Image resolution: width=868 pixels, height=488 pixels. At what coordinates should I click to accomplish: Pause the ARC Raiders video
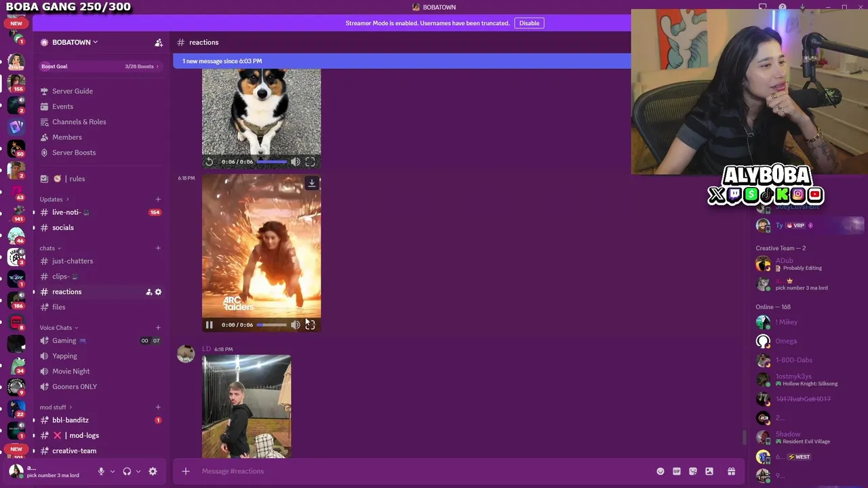click(210, 325)
